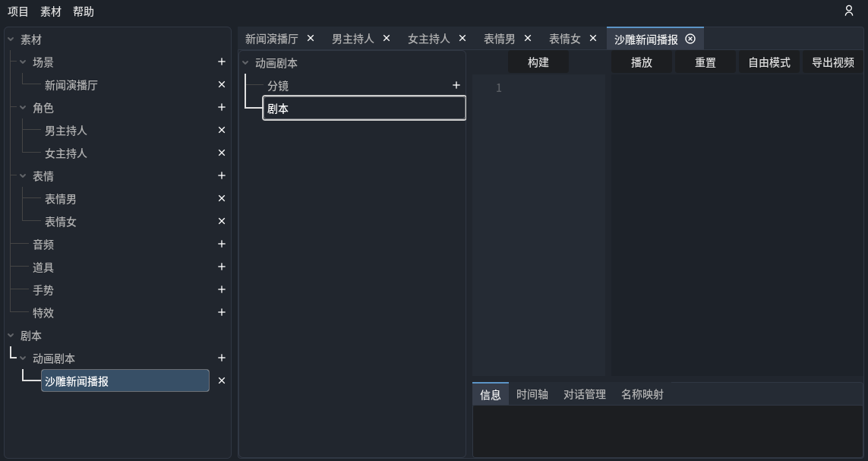Collapse the 素材 tree section
868x461 pixels.
point(11,39)
